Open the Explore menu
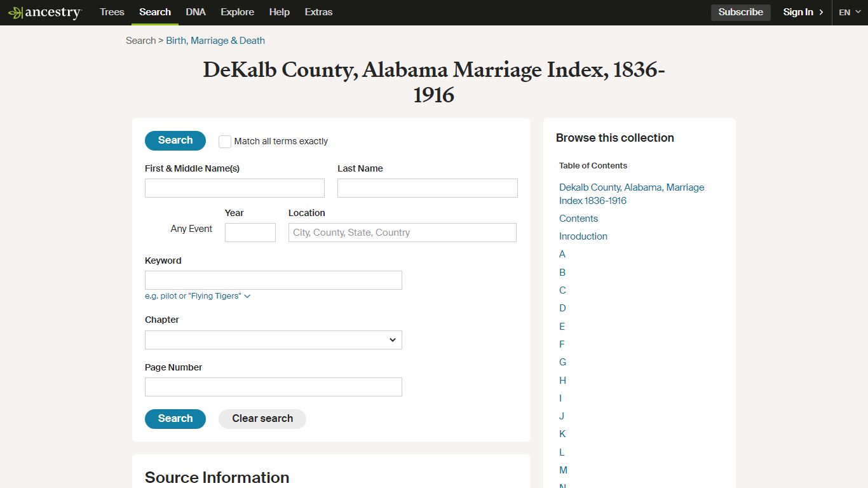The width and height of the screenshot is (868, 488). click(x=237, y=12)
